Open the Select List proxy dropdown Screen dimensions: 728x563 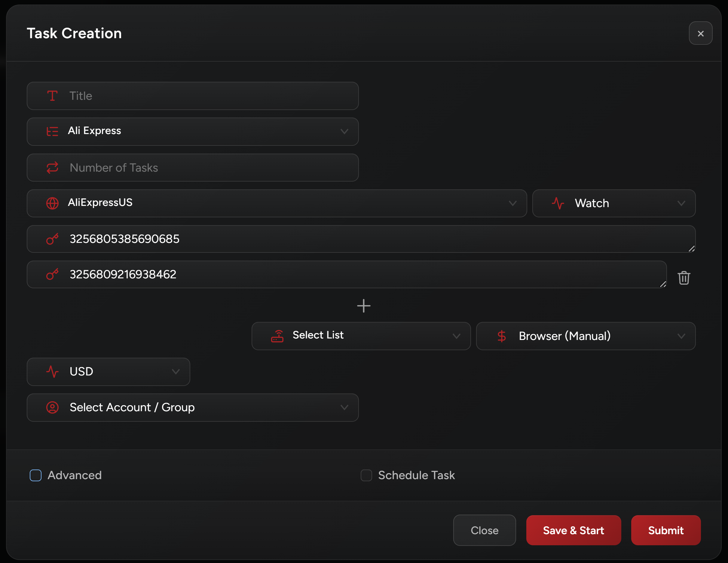(x=361, y=336)
